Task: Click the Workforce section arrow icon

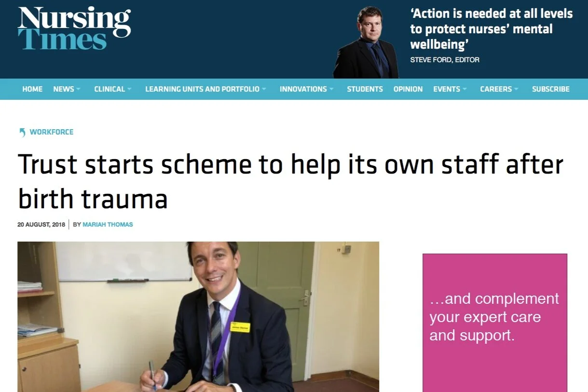Action: [22, 132]
